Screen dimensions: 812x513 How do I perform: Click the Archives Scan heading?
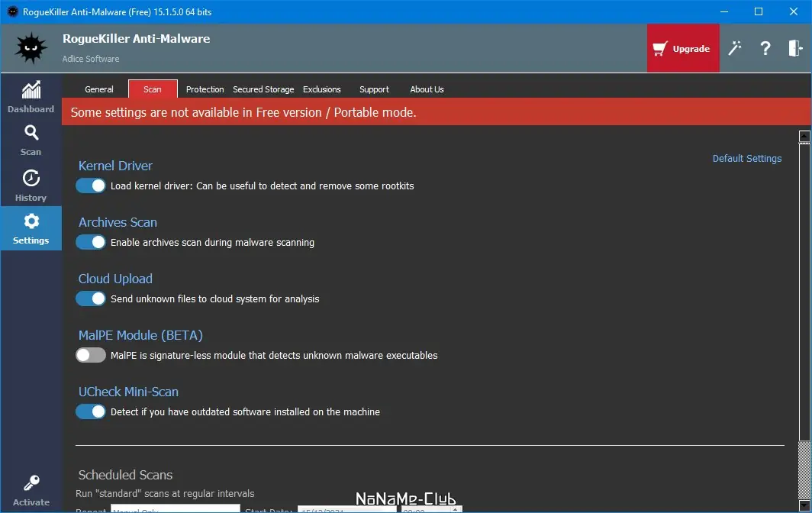[x=118, y=222]
